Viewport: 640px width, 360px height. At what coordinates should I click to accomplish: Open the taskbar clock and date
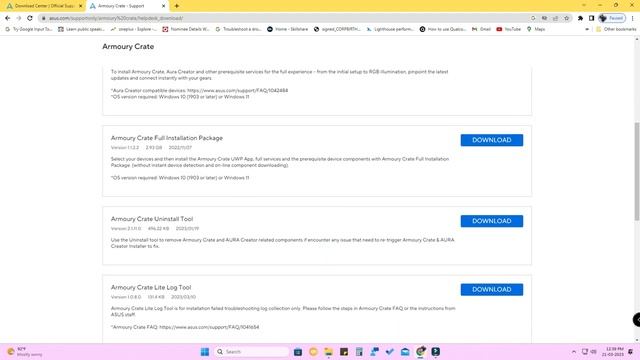614,351
